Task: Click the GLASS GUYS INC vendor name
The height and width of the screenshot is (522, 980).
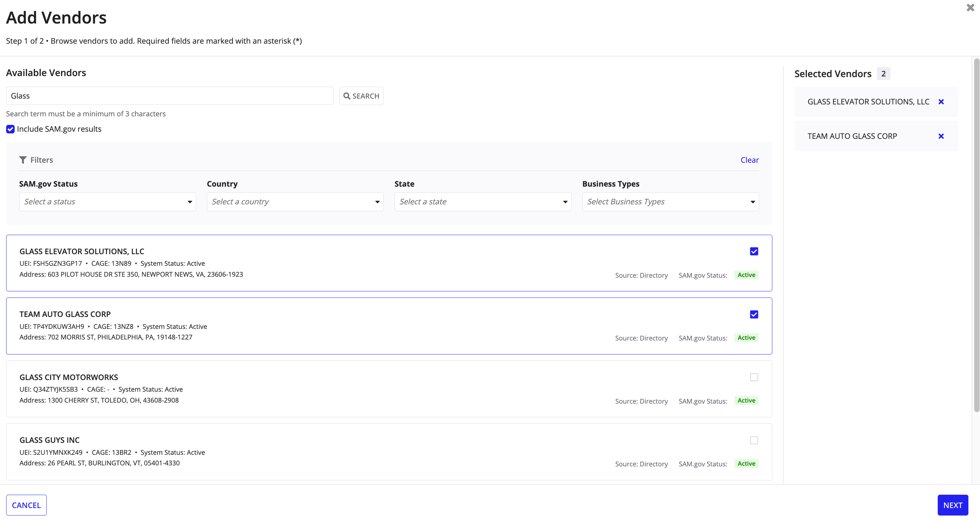Action: [49, 440]
